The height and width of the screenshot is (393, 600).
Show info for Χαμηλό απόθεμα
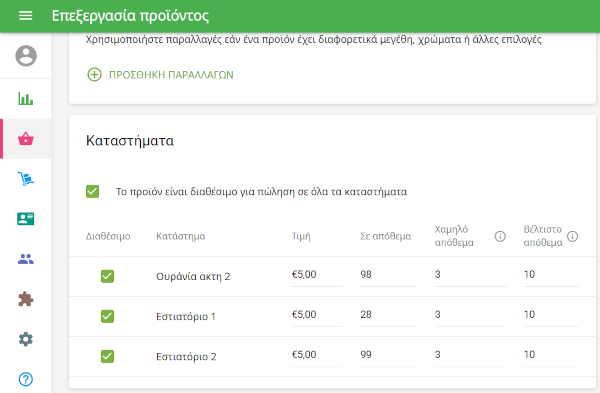[x=500, y=236]
